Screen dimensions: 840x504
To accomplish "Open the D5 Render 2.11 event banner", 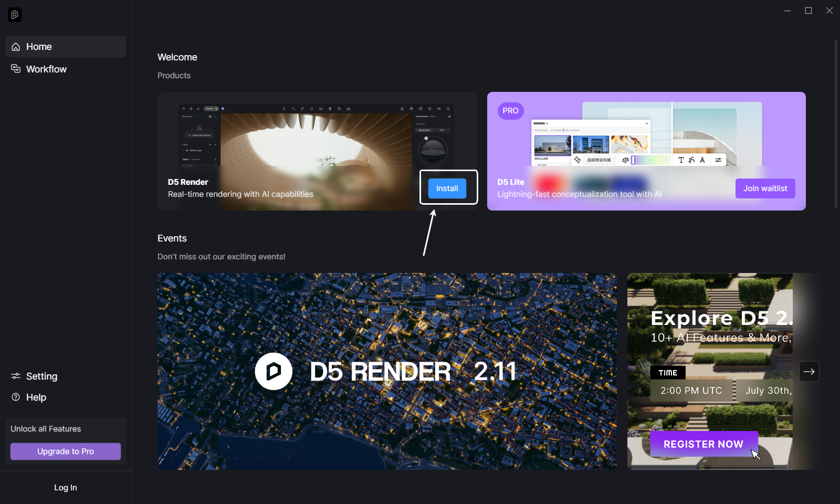I will pyautogui.click(x=387, y=371).
